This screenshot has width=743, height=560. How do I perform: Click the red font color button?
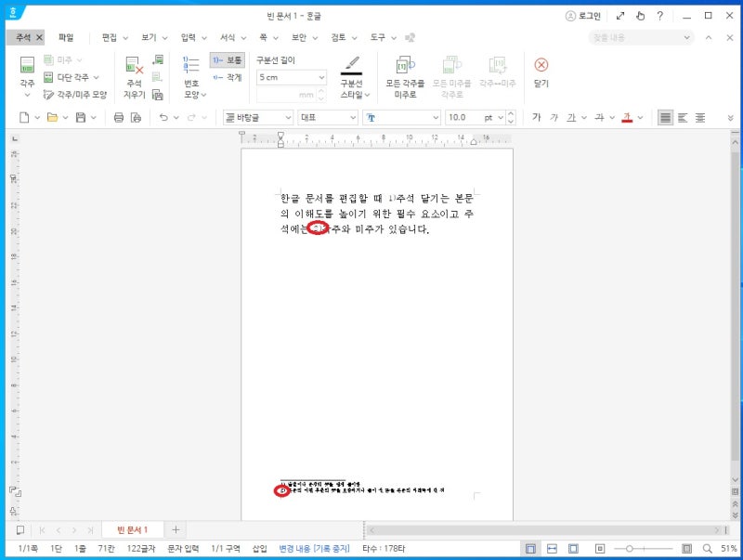627,118
